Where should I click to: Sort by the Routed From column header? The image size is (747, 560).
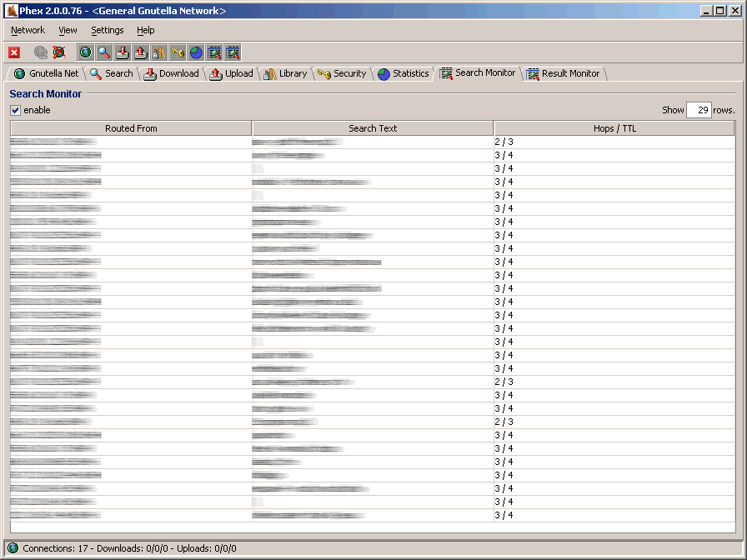131,128
